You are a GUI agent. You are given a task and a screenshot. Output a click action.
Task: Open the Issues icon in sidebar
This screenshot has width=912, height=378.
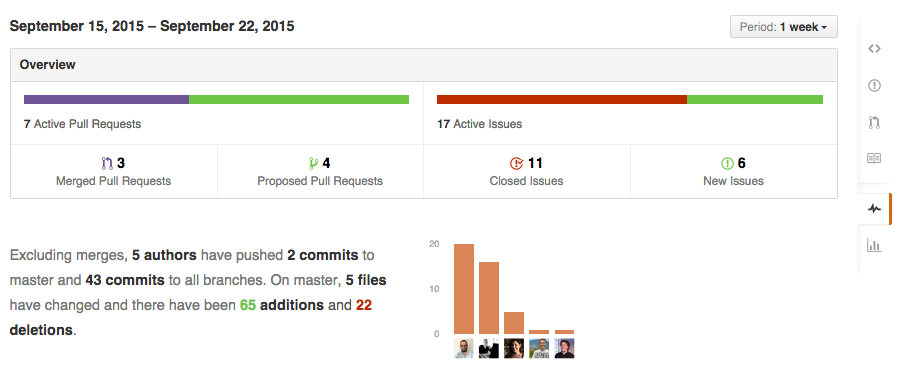click(x=874, y=85)
